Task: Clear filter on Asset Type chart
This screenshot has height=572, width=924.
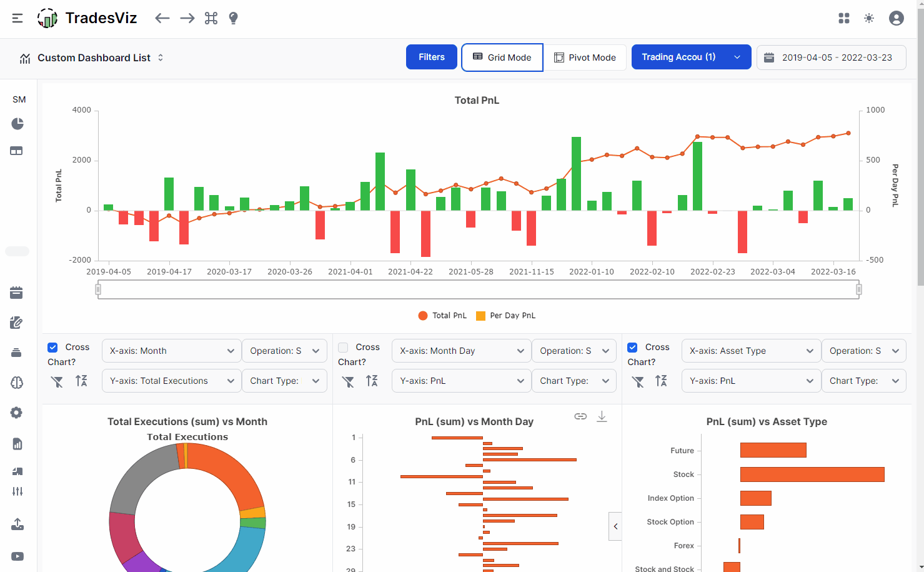Action: [638, 381]
